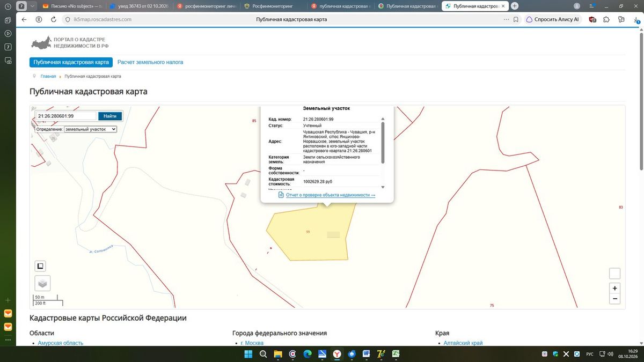Click the 'РУС' language indicator in taskbar
Viewport: 644px width, 362px height.
[x=589, y=354]
